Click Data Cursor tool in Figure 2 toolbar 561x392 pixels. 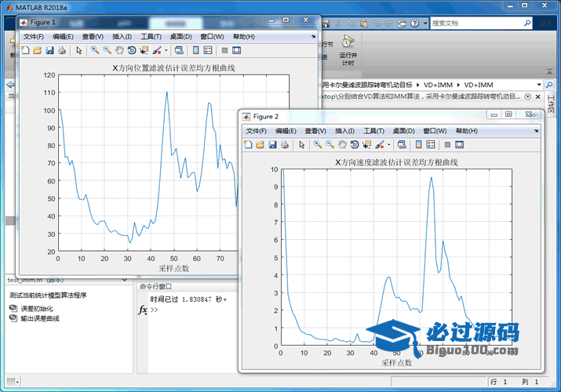coord(367,145)
